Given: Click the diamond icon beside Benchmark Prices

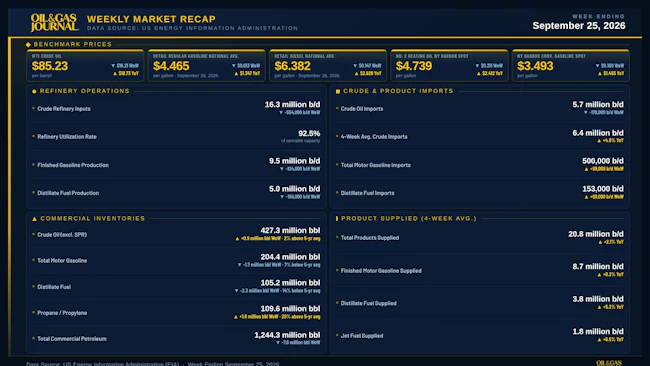Looking at the screenshot, I should 28,44.
